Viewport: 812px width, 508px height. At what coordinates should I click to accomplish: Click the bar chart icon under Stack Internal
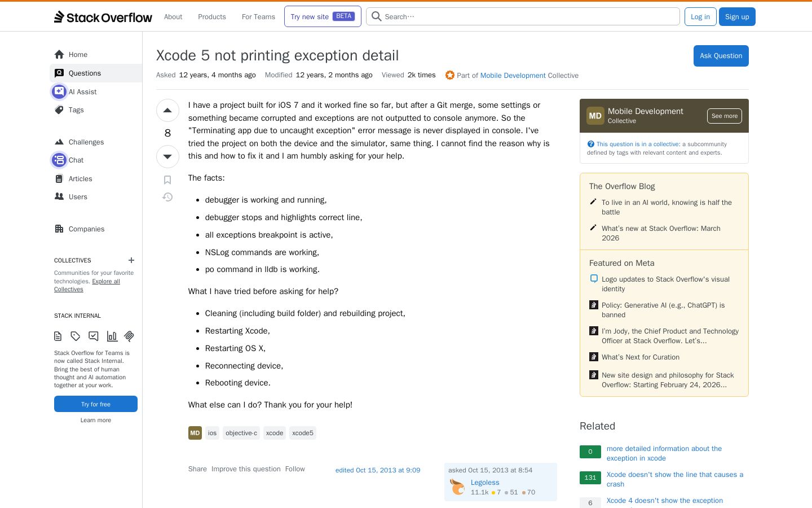click(x=112, y=336)
